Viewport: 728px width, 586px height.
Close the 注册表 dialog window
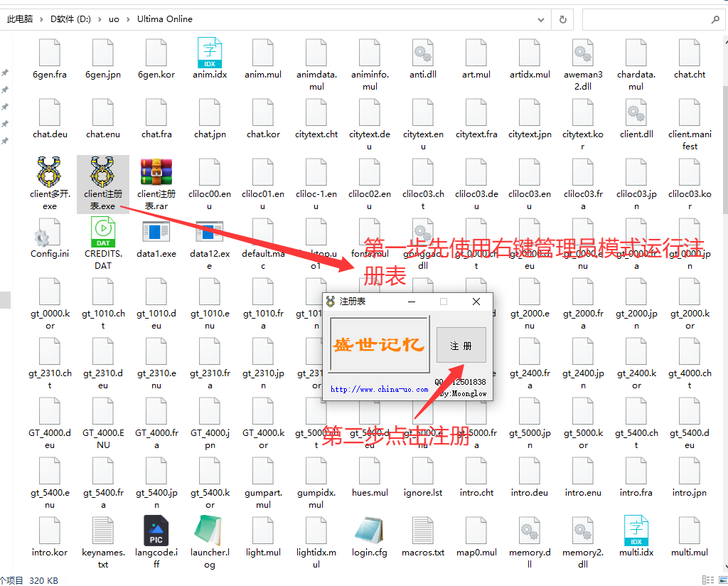point(476,302)
